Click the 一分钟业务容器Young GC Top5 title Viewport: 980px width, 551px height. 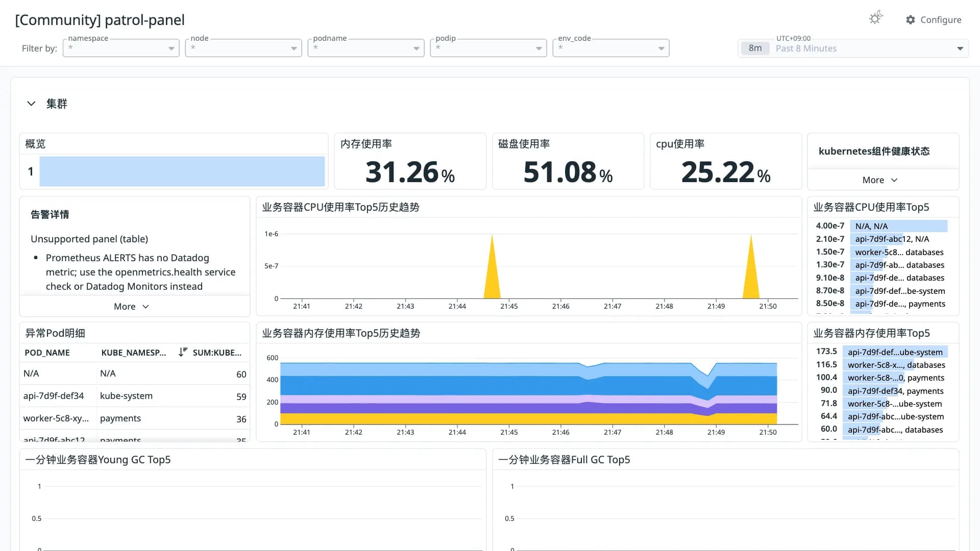click(98, 460)
